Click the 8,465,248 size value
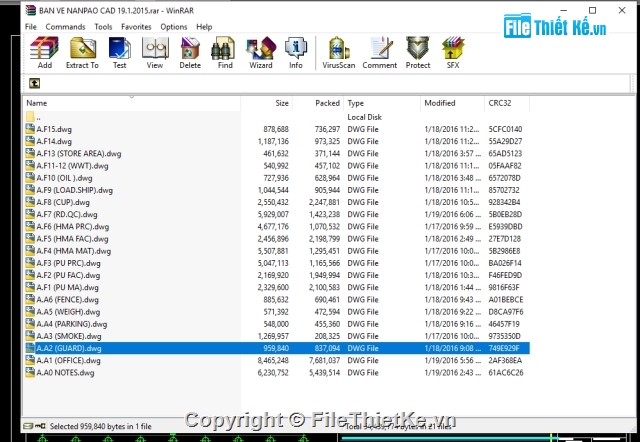 pos(273,360)
